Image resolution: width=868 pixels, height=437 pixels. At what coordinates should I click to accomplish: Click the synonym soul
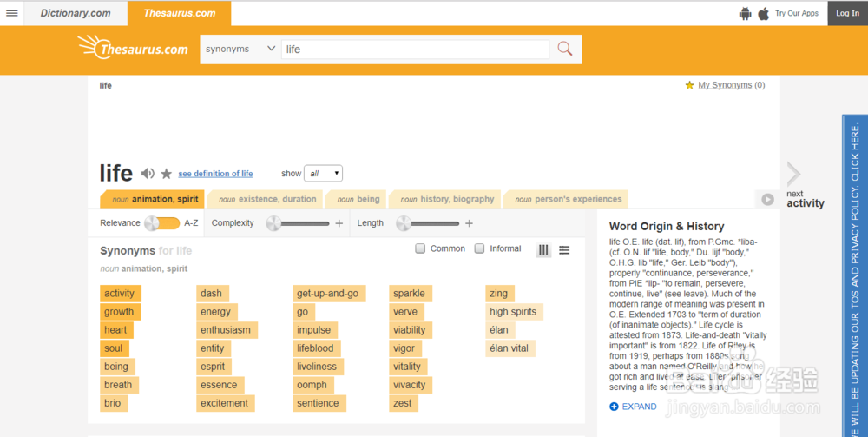point(115,348)
